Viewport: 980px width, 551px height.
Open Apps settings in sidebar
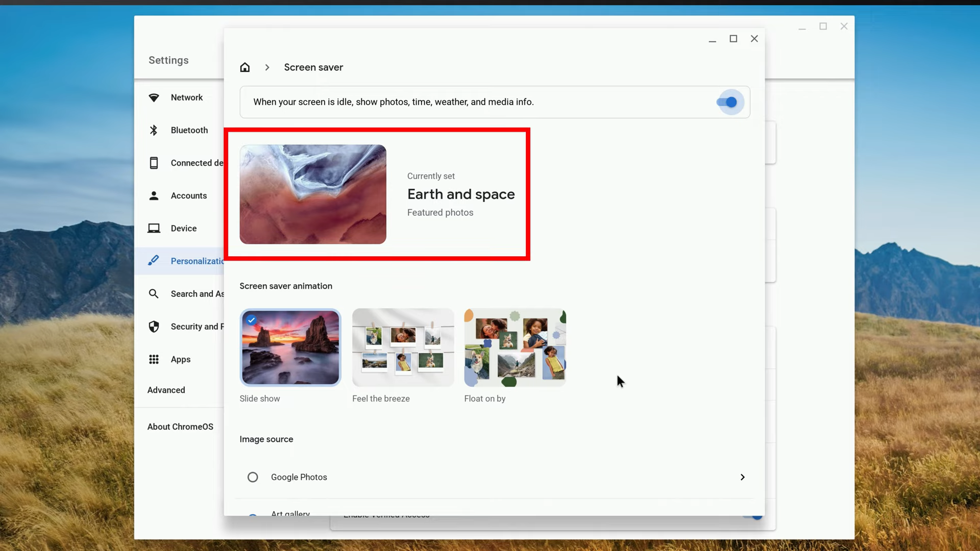coord(180,359)
